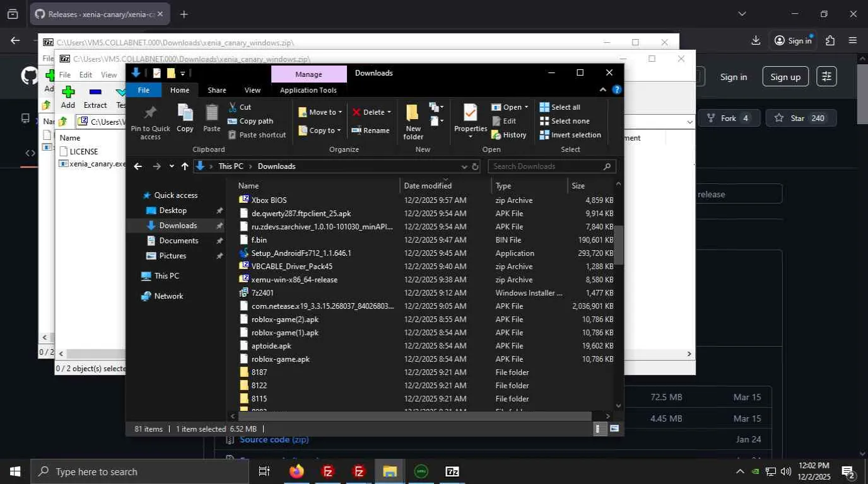Image resolution: width=868 pixels, height=484 pixels.
Task: Open the Source code (zip) link
Action: [x=274, y=439]
